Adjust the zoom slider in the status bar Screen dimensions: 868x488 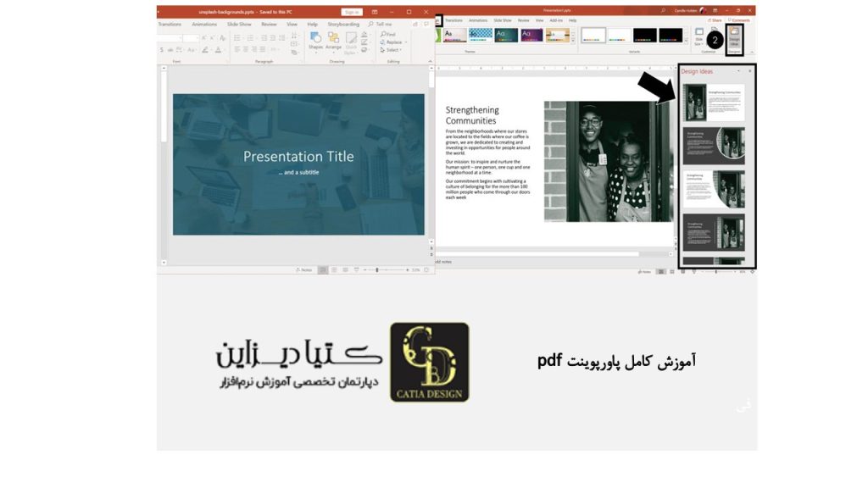(377, 269)
